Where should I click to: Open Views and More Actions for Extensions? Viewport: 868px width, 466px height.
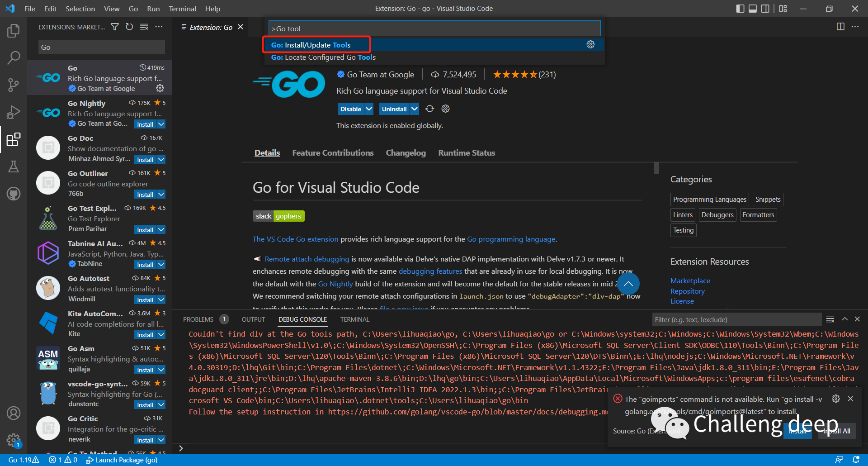tap(159, 27)
